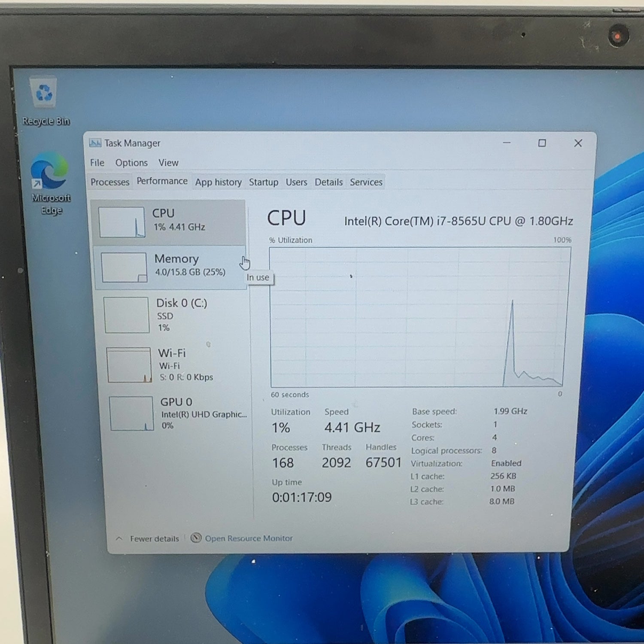The image size is (644, 644).
Task: Open the Startup tab
Action: click(x=264, y=182)
